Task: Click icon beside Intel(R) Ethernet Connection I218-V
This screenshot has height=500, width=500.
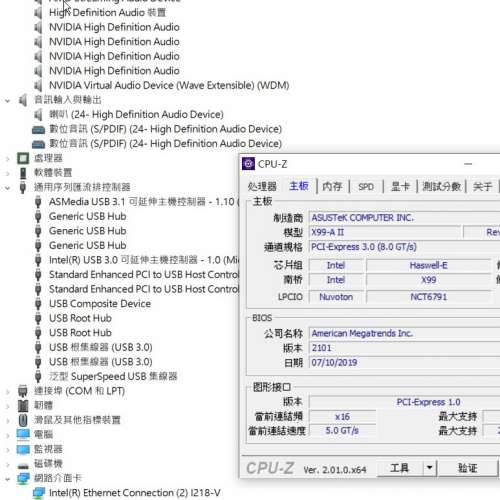Action: [x=39, y=493]
